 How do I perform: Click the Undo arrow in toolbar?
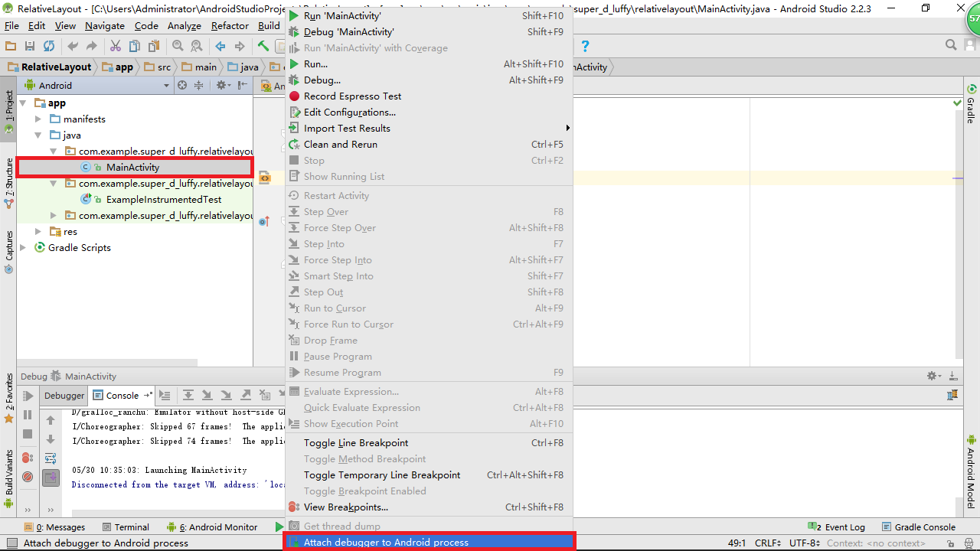pyautogui.click(x=73, y=46)
